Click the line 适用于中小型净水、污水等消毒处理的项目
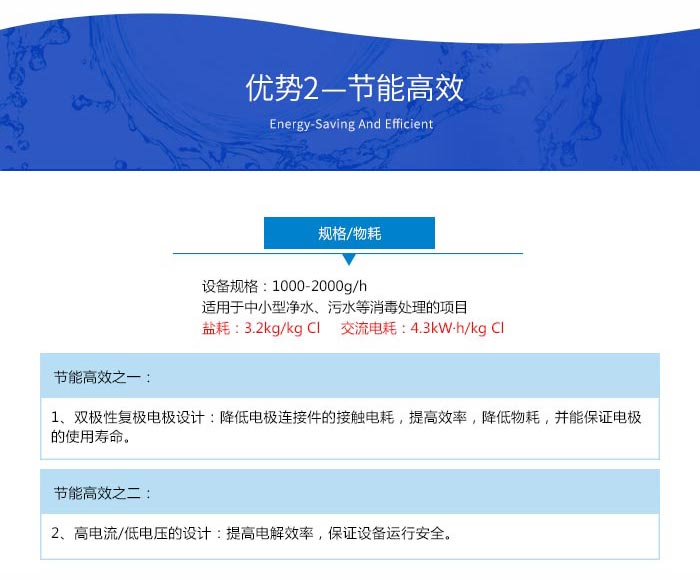This screenshot has width=700, height=580. tap(334, 307)
